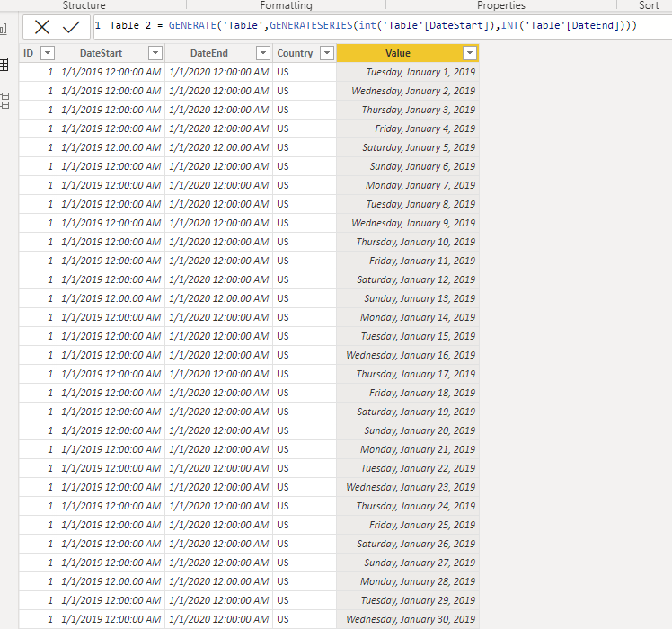The width and height of the screenshot is (672, 629).
Task: Open Data view icon in sidebar
Action: point(4,65)
